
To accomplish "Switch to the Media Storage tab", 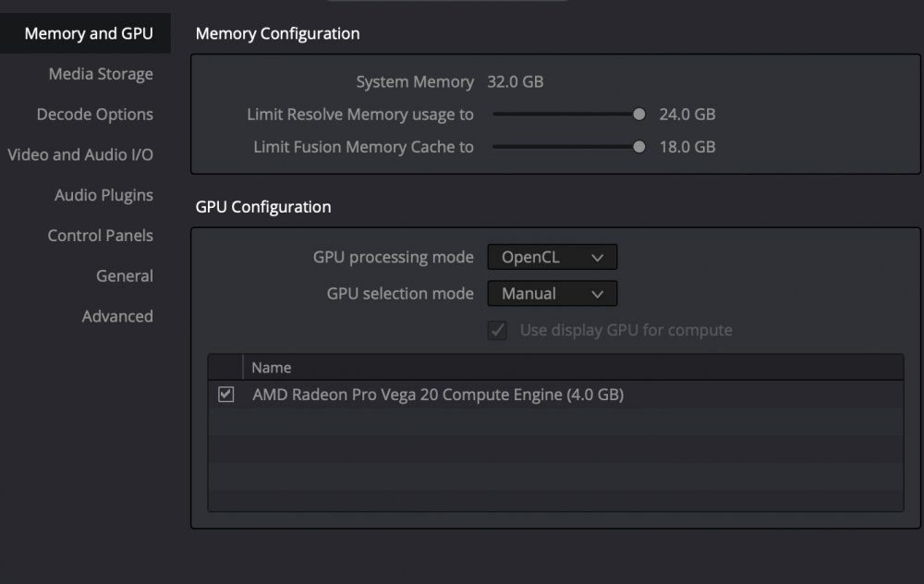I will pos(101,74).
